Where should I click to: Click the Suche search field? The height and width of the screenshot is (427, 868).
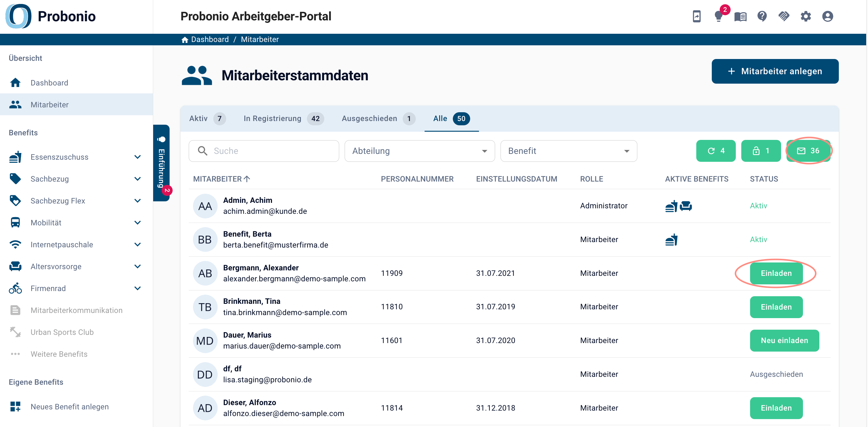pos(264,151)
